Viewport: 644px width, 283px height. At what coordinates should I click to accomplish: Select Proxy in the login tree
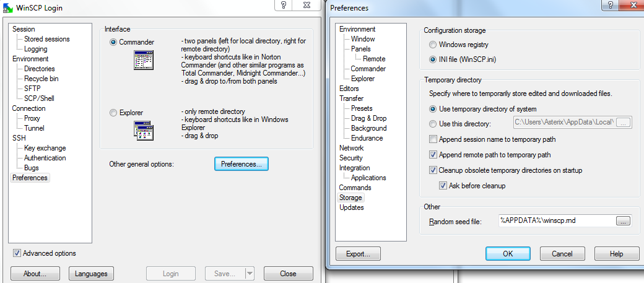click(x=32, y=118)
